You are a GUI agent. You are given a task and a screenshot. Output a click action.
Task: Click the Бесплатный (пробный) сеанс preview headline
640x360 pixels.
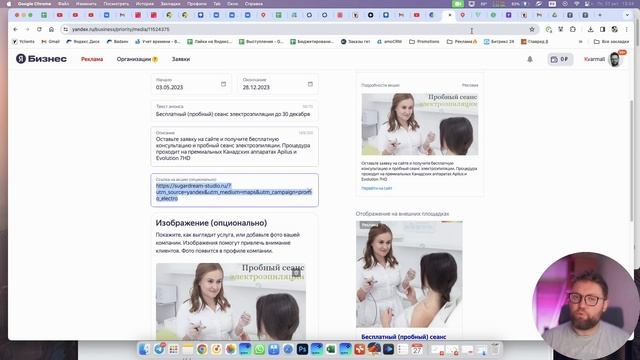click(403, 337)
